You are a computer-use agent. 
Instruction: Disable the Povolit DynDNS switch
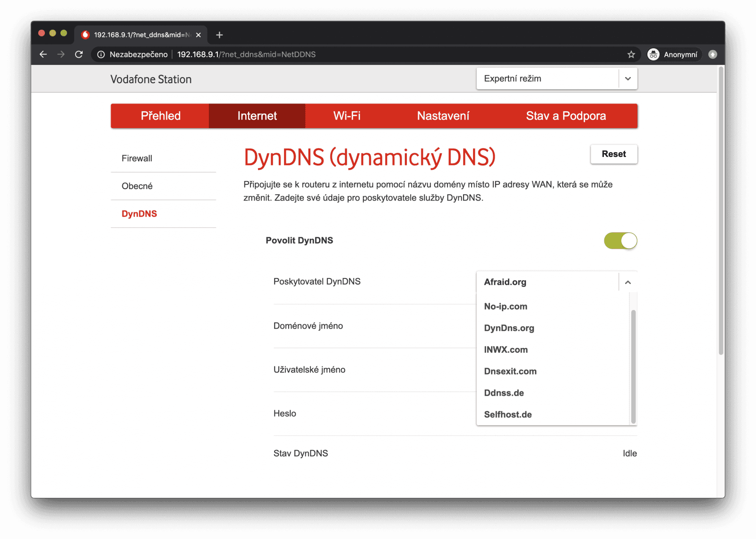[620, 241]
